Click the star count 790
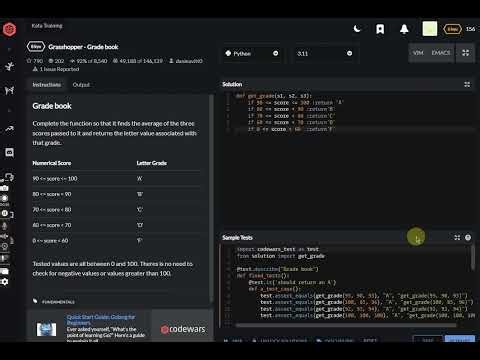The width and height of the screenshot is (480, 360). click(x=35, y=61)
